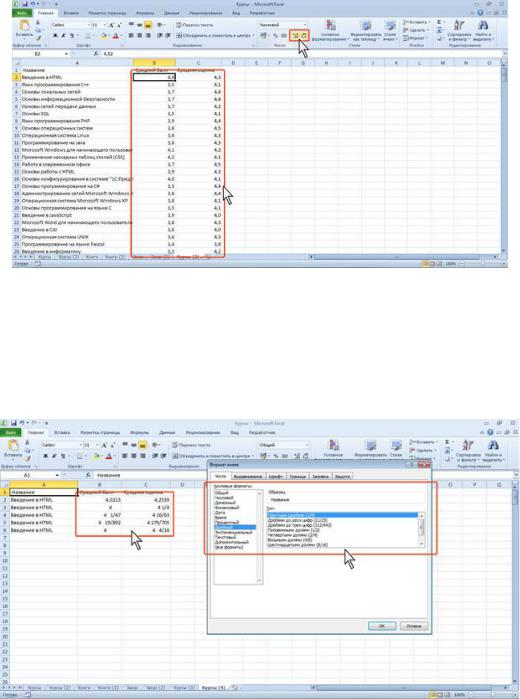This screenshot has height=699, width=520.
Task: Click OK in Format Cells dialog
Action: coord(382,626)
